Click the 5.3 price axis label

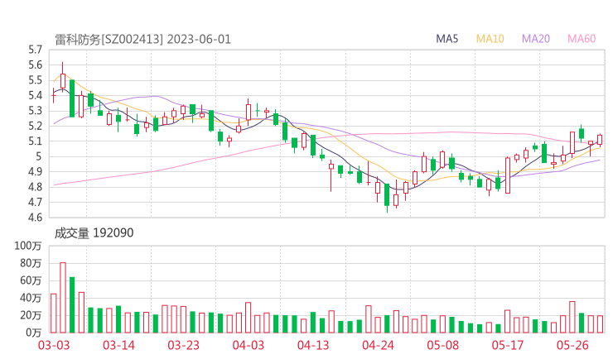(35, 111)
